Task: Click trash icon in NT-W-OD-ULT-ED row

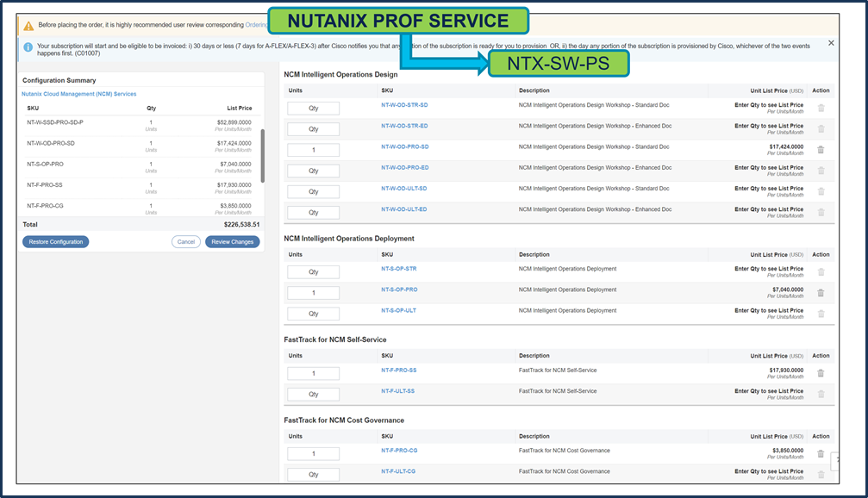Action: (821, 213)
